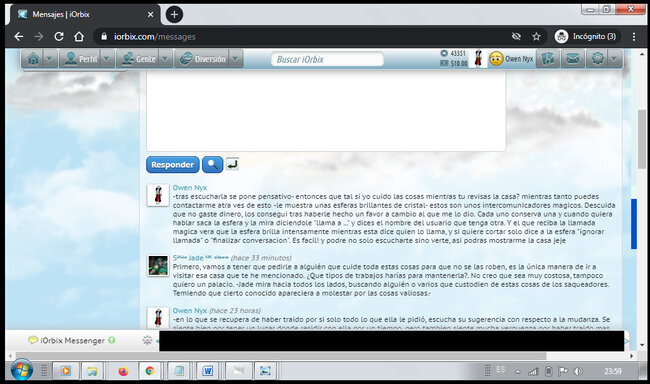This screenshot has width=650, height=384.
Task: Expand dropdown arrow beside home icon
Action: click(49, 59)
